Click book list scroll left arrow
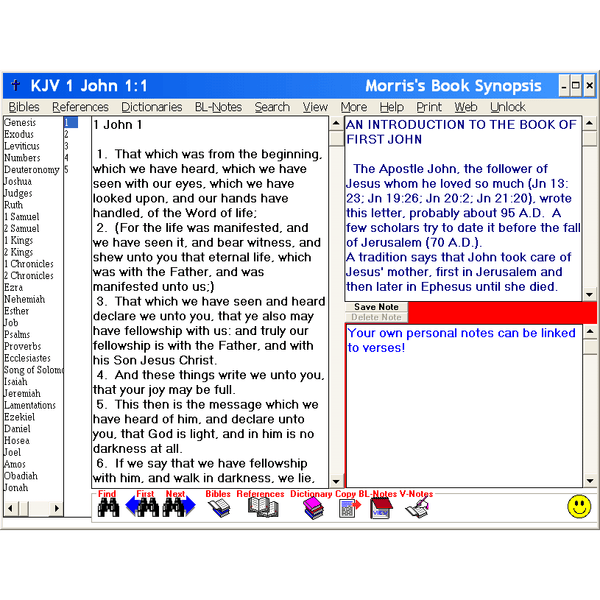600x600 pixels. click(10, 508)
